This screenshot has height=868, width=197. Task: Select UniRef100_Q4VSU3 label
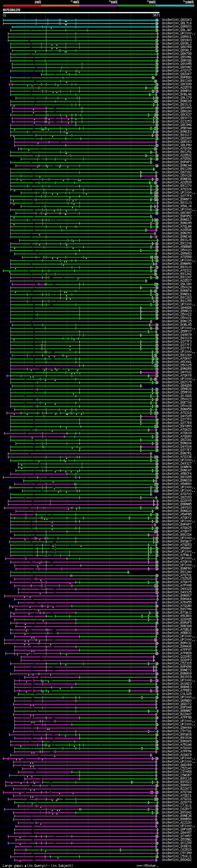point(177,507)
